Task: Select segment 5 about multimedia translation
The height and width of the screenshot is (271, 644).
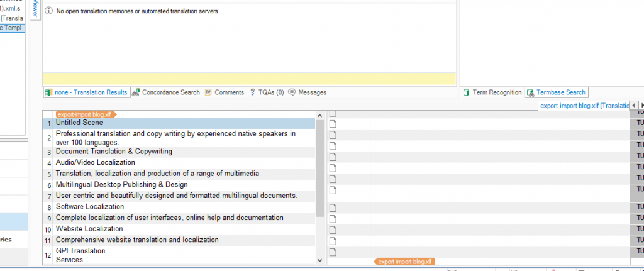Action: point(157,174)
